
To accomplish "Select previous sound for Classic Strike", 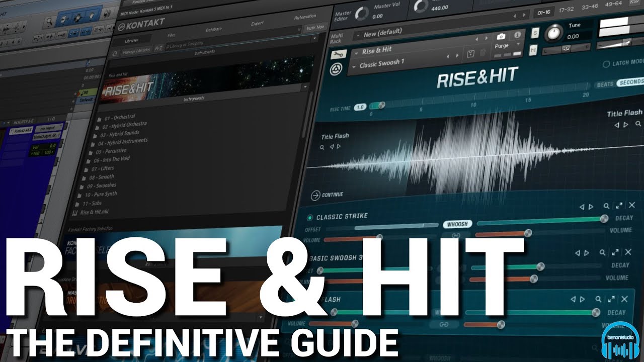I will pos(582,207).
